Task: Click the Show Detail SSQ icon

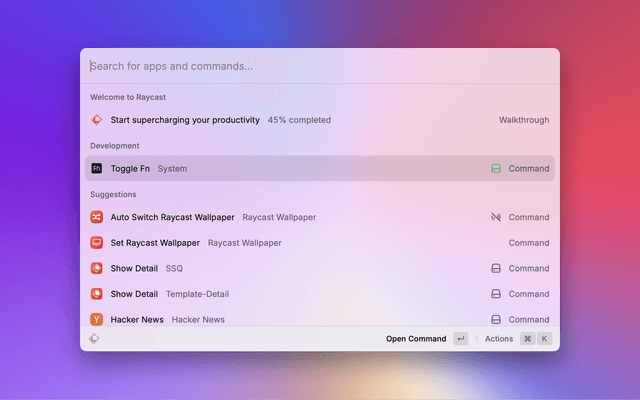Action: [x=97, y=268]
